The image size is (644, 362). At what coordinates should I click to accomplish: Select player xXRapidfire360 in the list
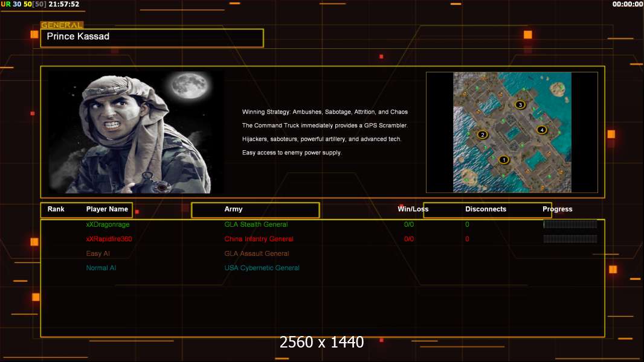pos(109,239)
